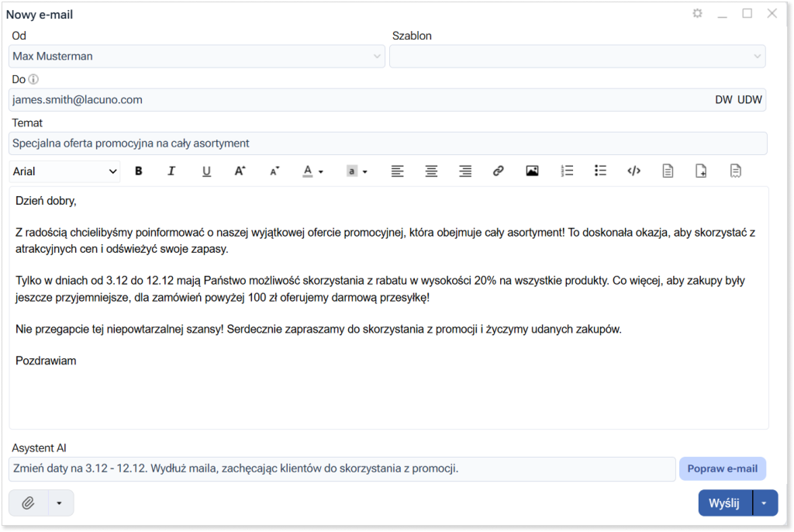The height and width of the screenshot is (532, 794).
Task: Open the Arial font family dropdown
Action: [x=65, y=171]
